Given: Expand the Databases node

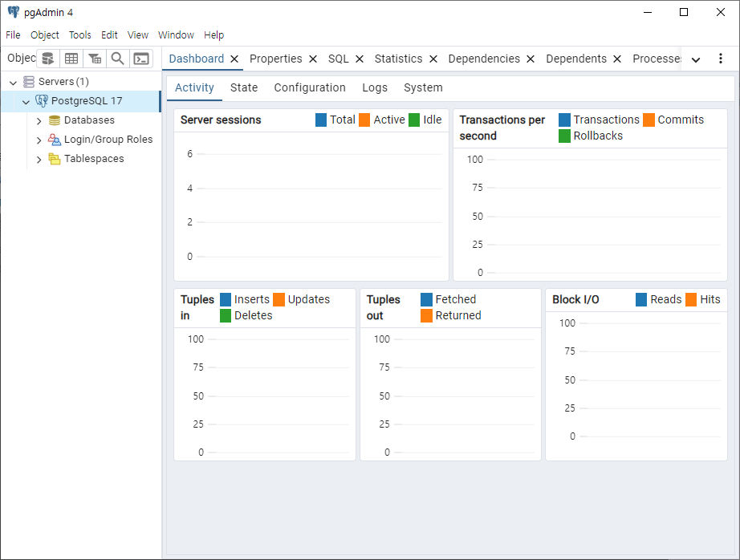Looking at the screenshot, I should click(39, 121).
